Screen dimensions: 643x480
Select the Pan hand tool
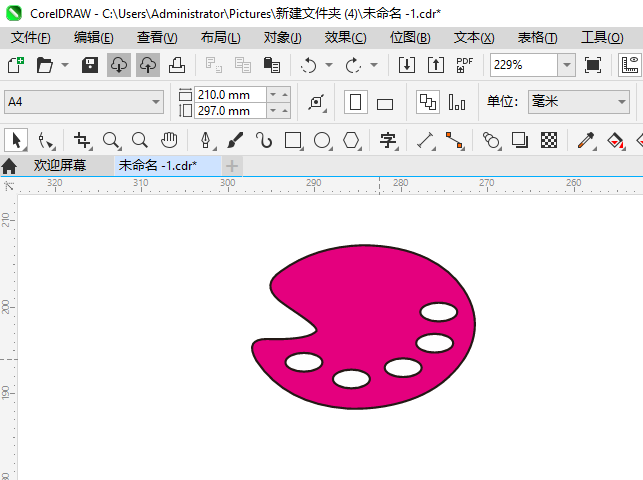coord(169,140)
